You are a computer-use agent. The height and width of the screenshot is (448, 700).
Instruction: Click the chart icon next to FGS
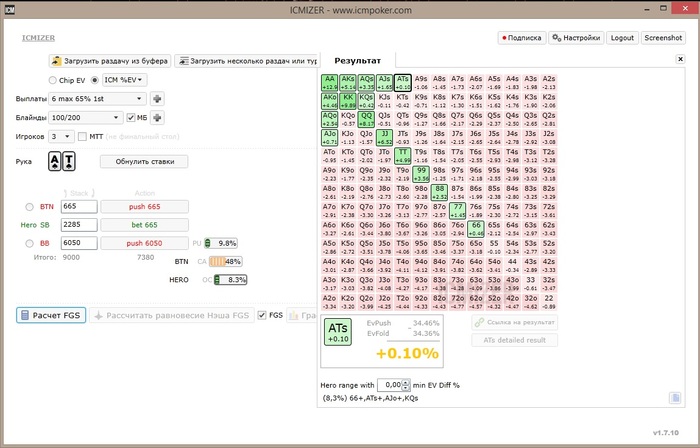pos(294,315)
